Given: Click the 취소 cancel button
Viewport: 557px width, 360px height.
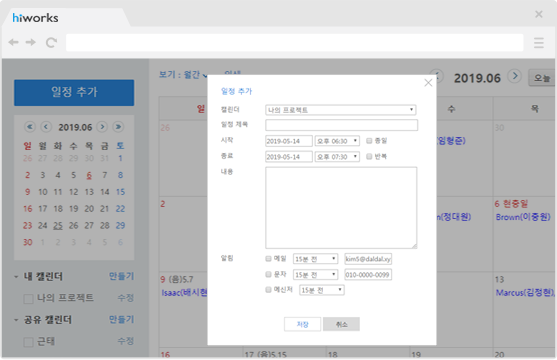Looking at the screenshot, I should pos(341,324).
